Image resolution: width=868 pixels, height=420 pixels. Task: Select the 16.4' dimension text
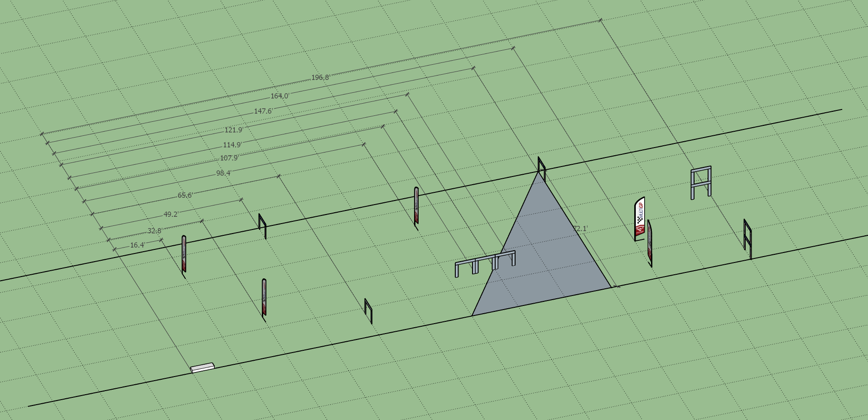click(138, 245)
